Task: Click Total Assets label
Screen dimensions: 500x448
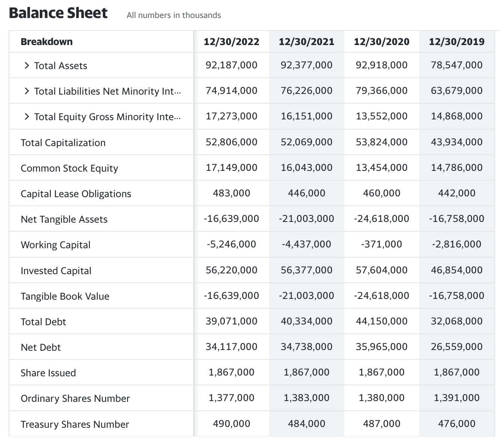Action: [61, 66]
